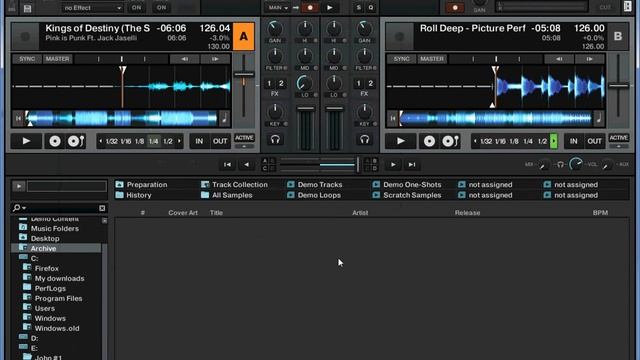Image resolution: width=640 pixels, height=360 pixels.
Task: Open search options dropdown magnifier
Action: [19, 208]
